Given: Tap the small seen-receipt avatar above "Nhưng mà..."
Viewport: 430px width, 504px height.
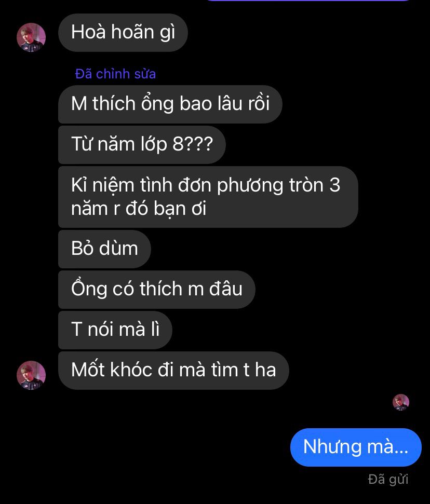Looking at the screenshot, I should tap(401, 402).
